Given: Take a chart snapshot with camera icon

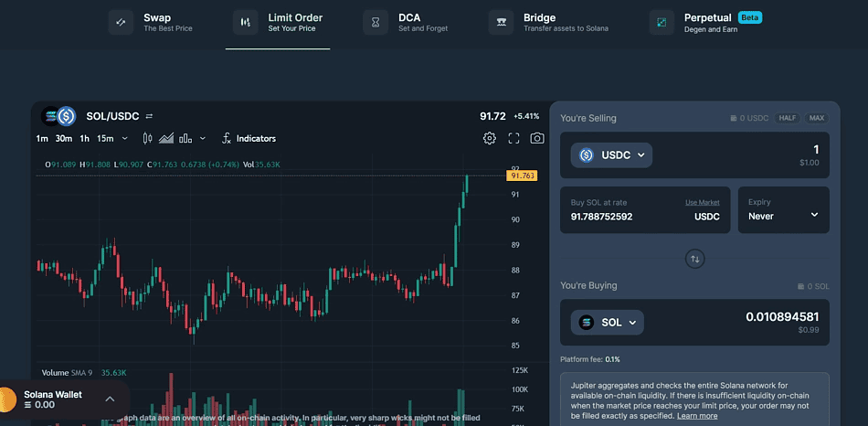Looking at the screenshot, I should (537, 138).
